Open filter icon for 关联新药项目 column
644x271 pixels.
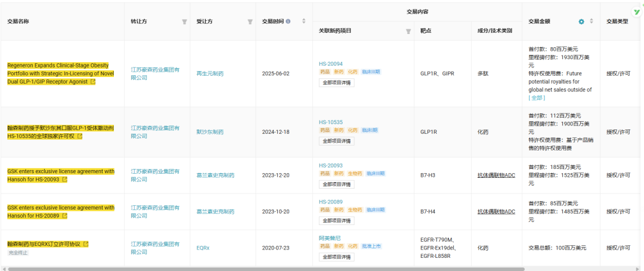tap(408, 31)
